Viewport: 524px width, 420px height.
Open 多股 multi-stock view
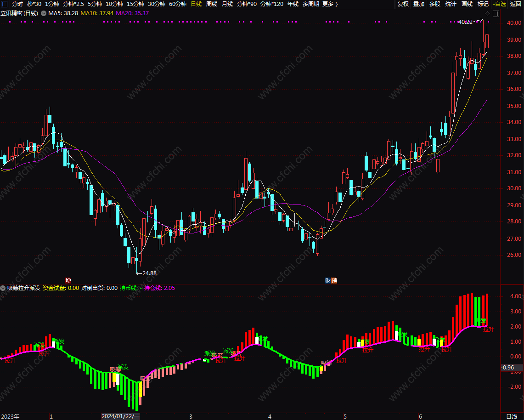tap(435, 4)
